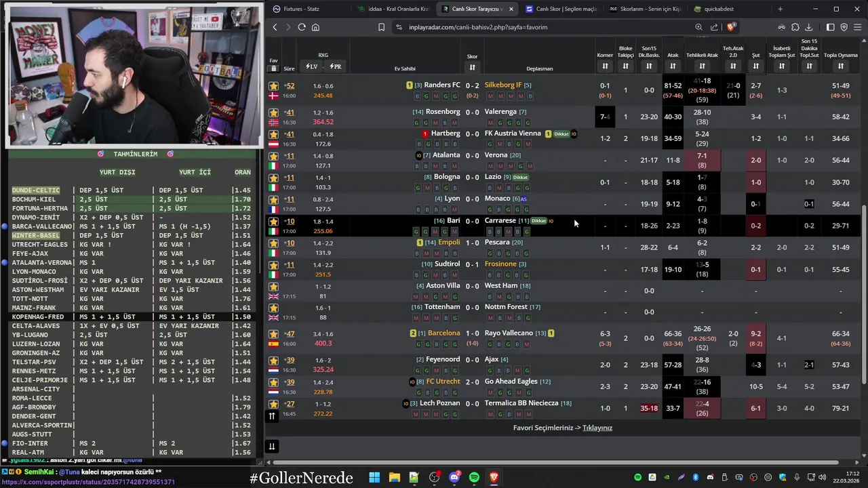This screenshot has height=488, width=868.
Task: Sort by Son 15 Dakika Topl.Şut column
Action: point(809,66)
